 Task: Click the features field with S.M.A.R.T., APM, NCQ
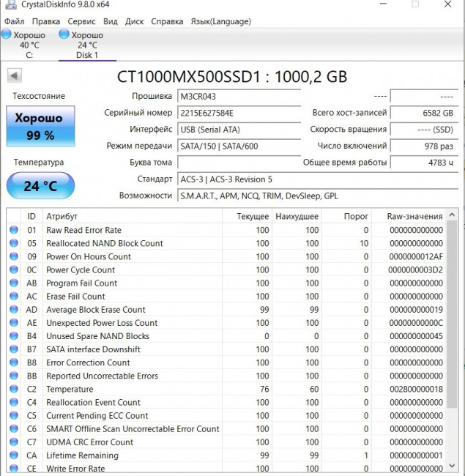[318, 196]
